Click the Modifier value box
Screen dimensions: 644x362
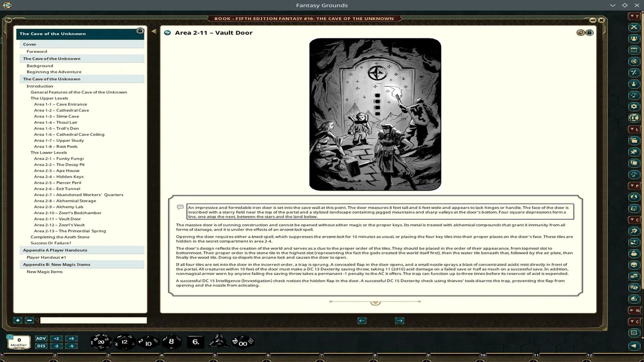pos(19,342)
